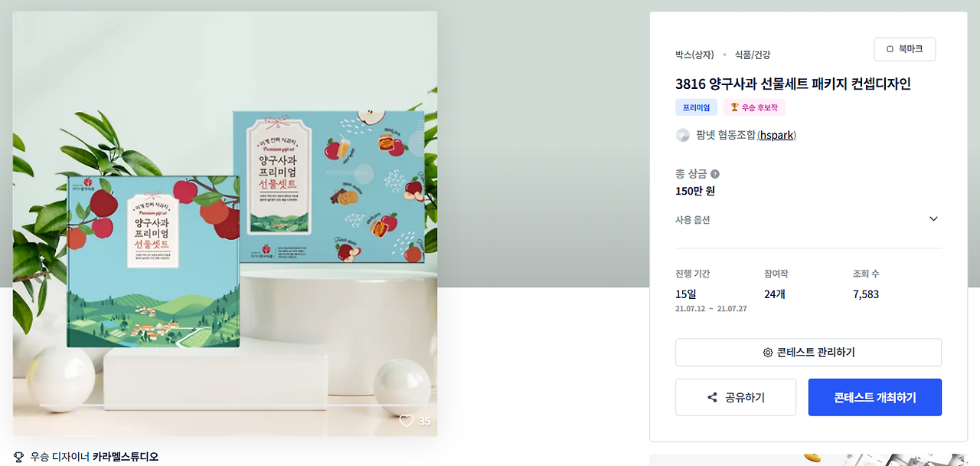This screenshot has height=466, width=980.
Task: Open the apple gift set package image
Action: [225, 224]
